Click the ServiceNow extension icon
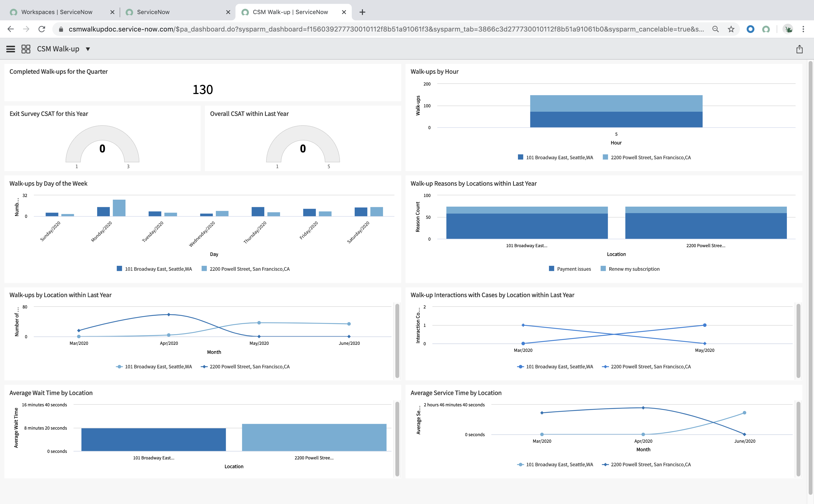The height and width of the screenshot is (504, 814). click(x=766, y=29)
